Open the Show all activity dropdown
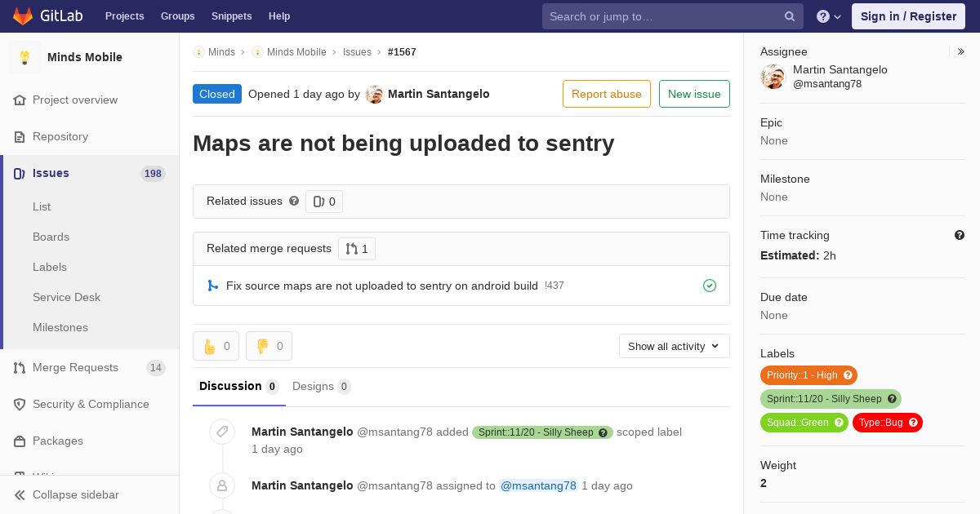The width and height of the screenshot is (980, 514). [675, 346]
